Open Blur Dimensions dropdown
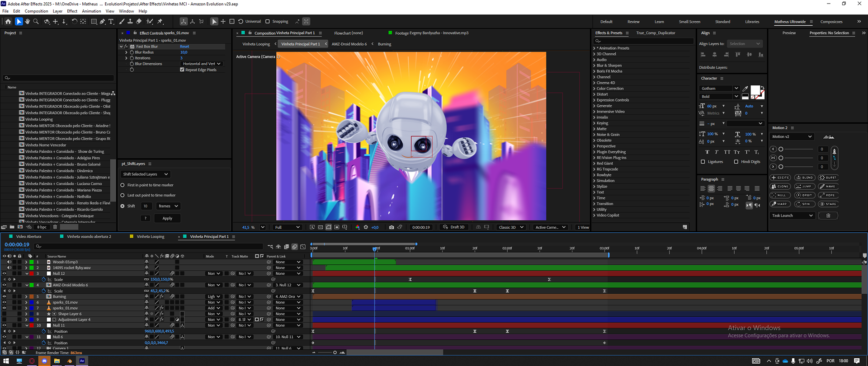 202,64
